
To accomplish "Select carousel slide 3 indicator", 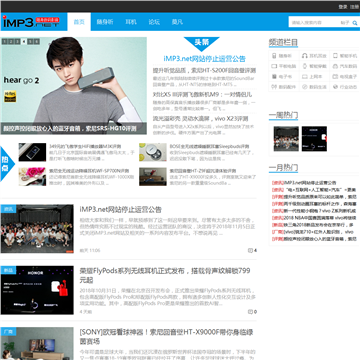I will 17,42.
